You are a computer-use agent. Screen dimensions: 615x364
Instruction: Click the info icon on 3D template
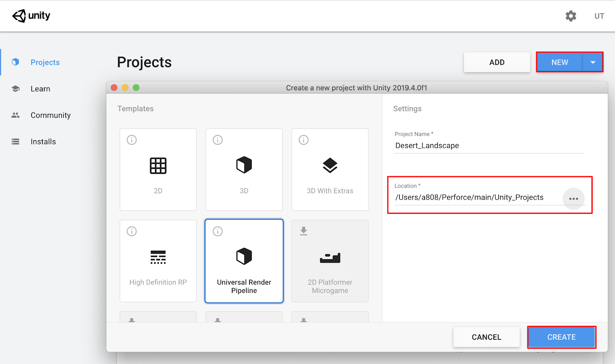(x=218, y=140)
